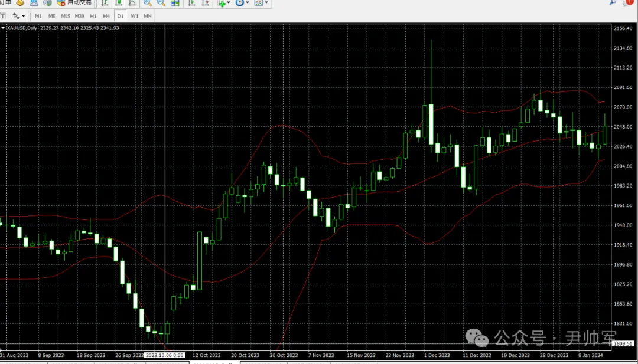
Task: Zoom in on the chart
Action: click(x=148, y=3)
